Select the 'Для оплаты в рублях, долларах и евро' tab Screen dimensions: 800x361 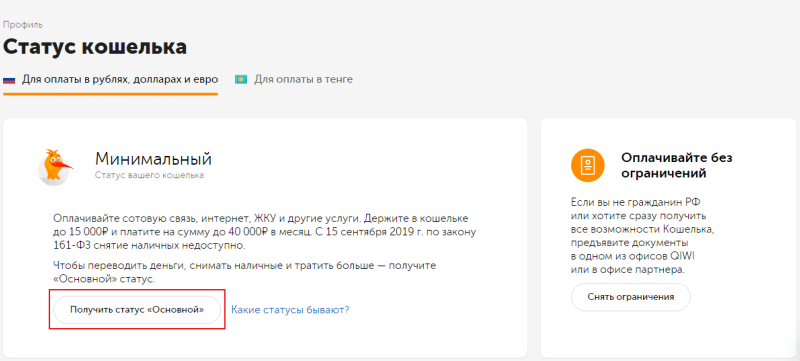111,80
